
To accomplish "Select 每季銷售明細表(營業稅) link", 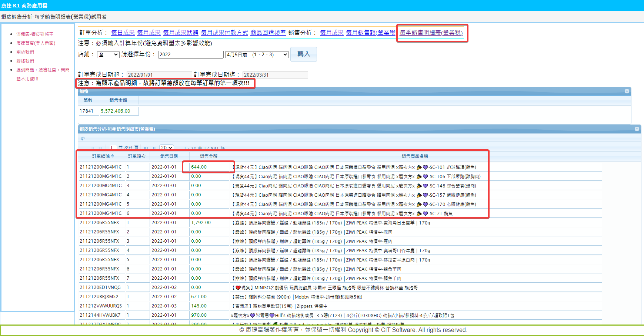I will point(431,33).
